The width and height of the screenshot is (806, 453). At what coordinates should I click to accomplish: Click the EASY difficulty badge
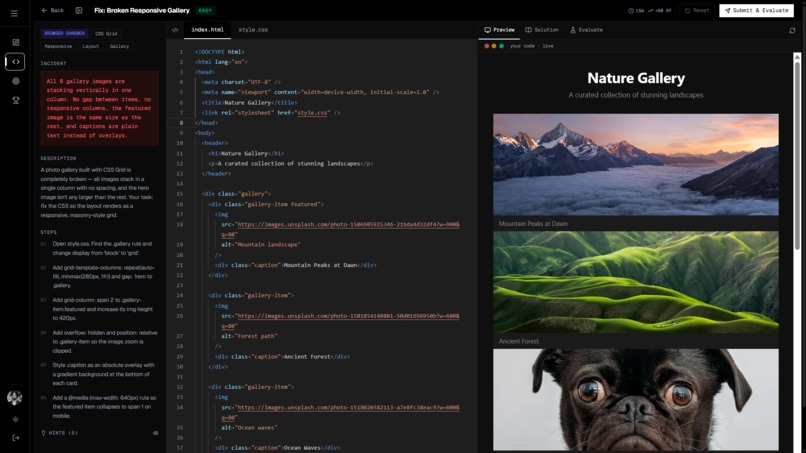point(205,10)
